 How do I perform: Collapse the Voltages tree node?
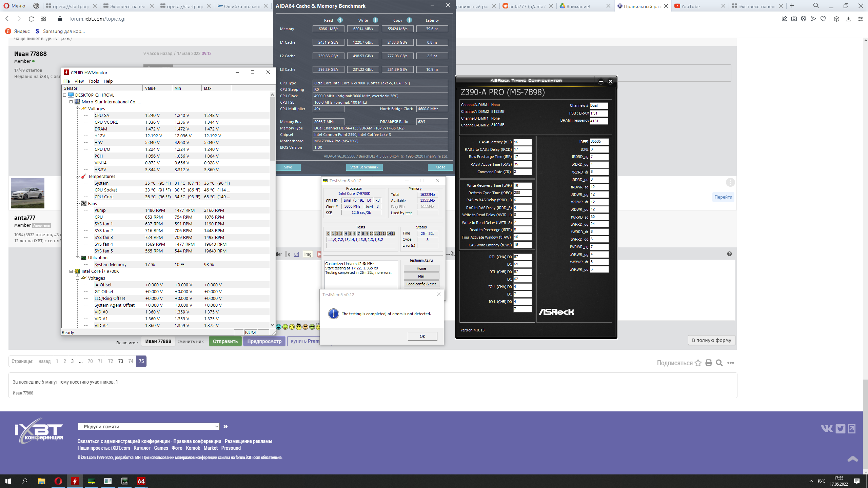77,109
